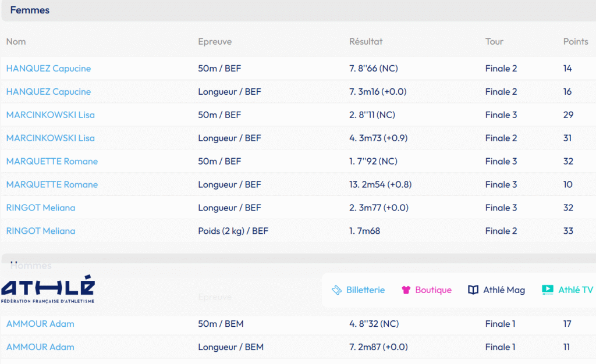Open AMMOUR Adam link in 50m row
The height and width of the screenshot is (364, 596).
click(40, 324)
